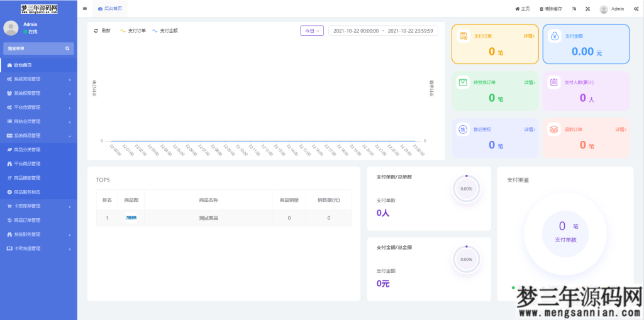Image resolution: width=644 pixels, height=320 pixels.
Task: Expand the 卡密充值管理 chevron arrow
Action: pyautogui.click(x=70, y=248)
